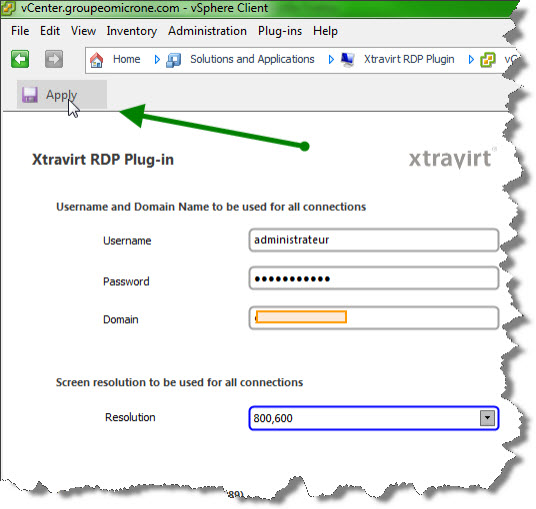Open the Plug-ins menu
This screenshot has height=509, width=536.
(280, 31)
